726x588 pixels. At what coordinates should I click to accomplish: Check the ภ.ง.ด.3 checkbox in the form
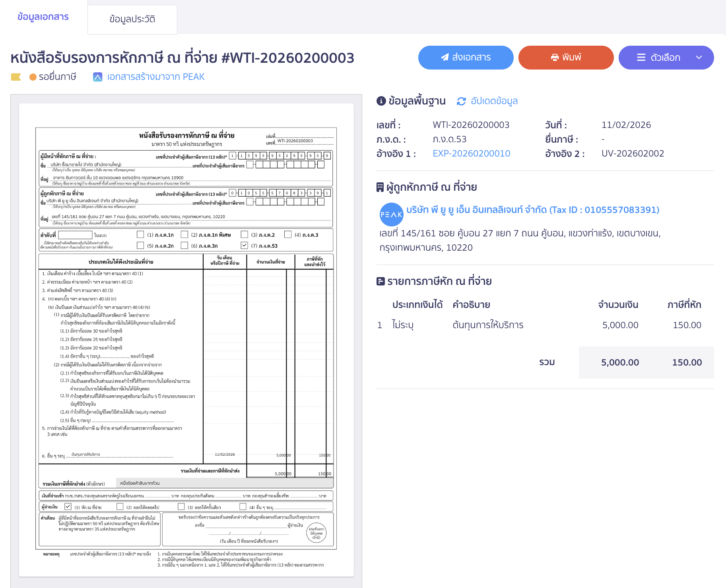coord(288,234)
